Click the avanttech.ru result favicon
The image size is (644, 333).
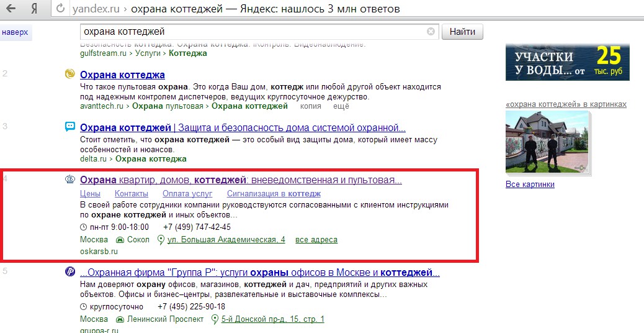(70, 74)
